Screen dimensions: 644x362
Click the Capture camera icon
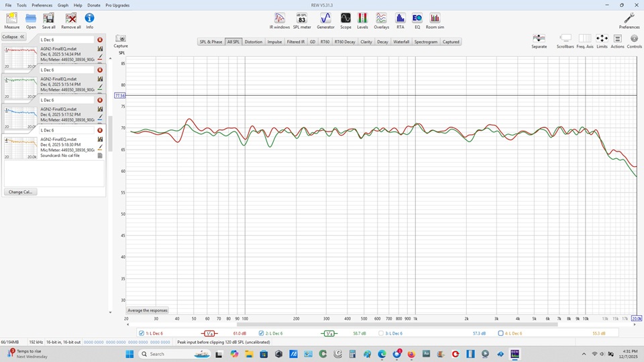(x=121, y=39)
